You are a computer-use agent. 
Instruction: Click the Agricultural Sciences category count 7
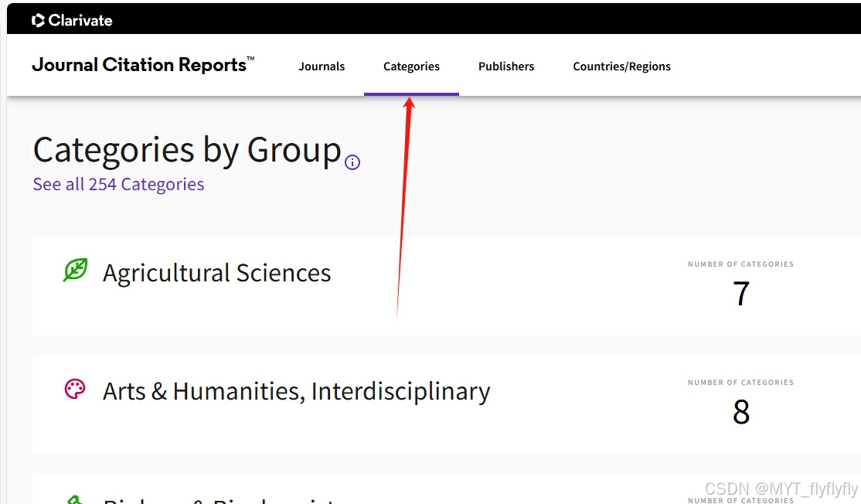coord(740,293)
